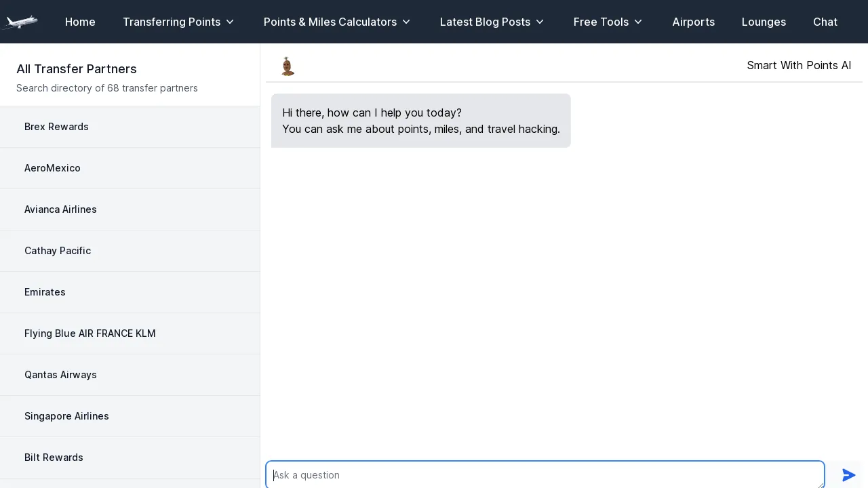Select Brex Rewards transfer partner
The image size is (868, 488).
pyautogui.click(x=130, y=127)
